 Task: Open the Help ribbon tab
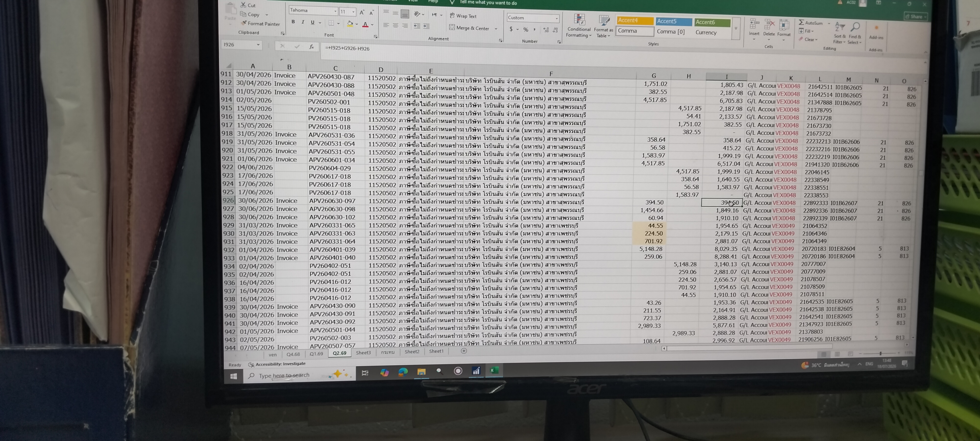[x=433, y=1]
